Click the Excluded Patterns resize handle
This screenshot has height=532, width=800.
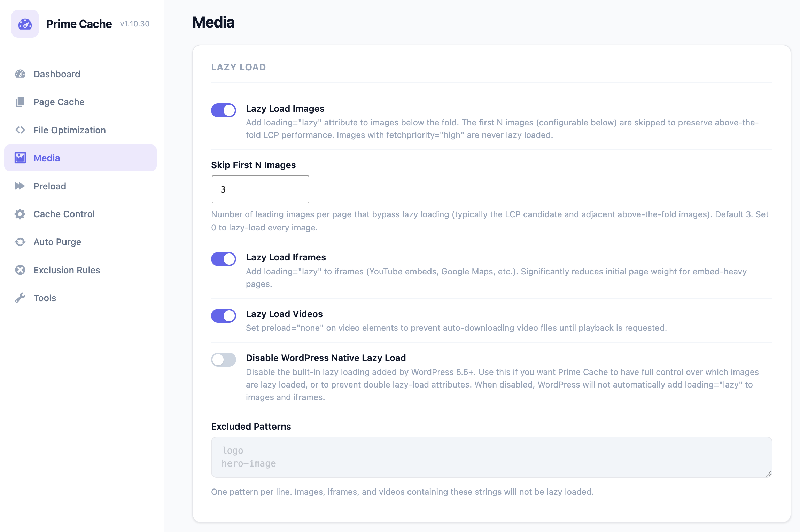pyautogui.click(x=768, y=474)
